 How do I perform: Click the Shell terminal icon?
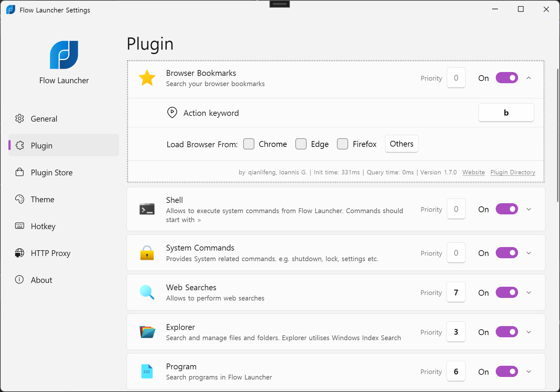coord(147,209)
